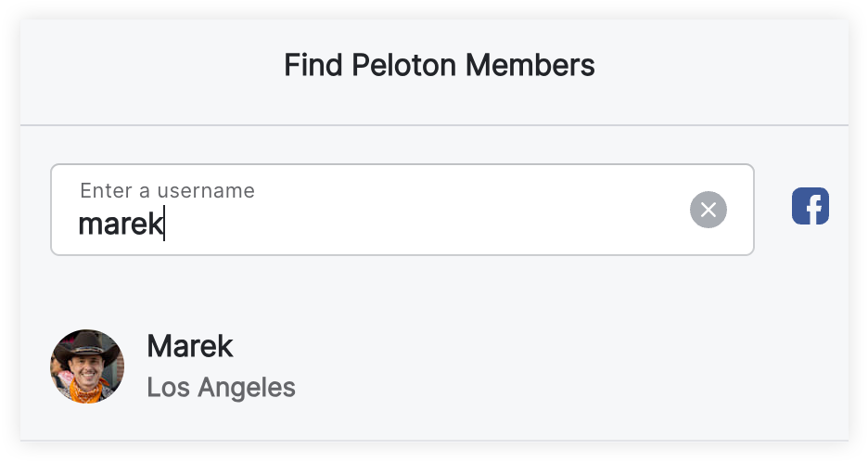Find friends via the Facebook button

click(x=810, y=206)
